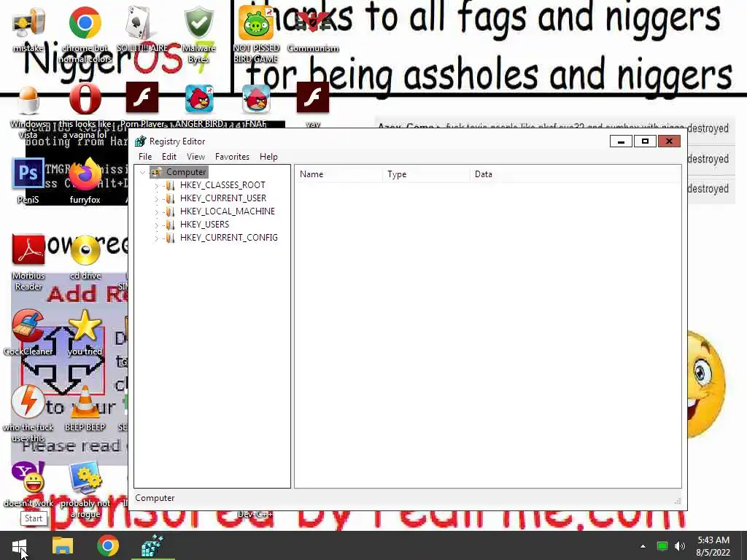Open the View menu in Registry Editor
This screenshot has width=747, height=560.
pyautogui.click(x=196, y=157)
